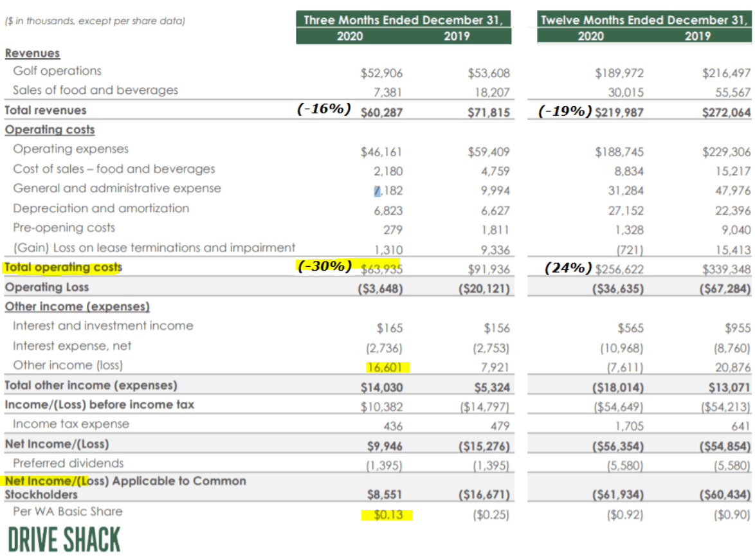The width and height of the screenshot is (755, 560).
Task: Click 2019 quarterly per share value ($0.25)
Action: (x=491, y=515)
